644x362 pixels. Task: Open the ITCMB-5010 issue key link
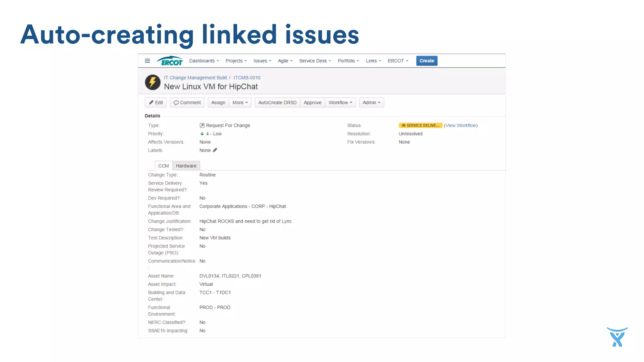pyautogui.click(x=247, y=78)
